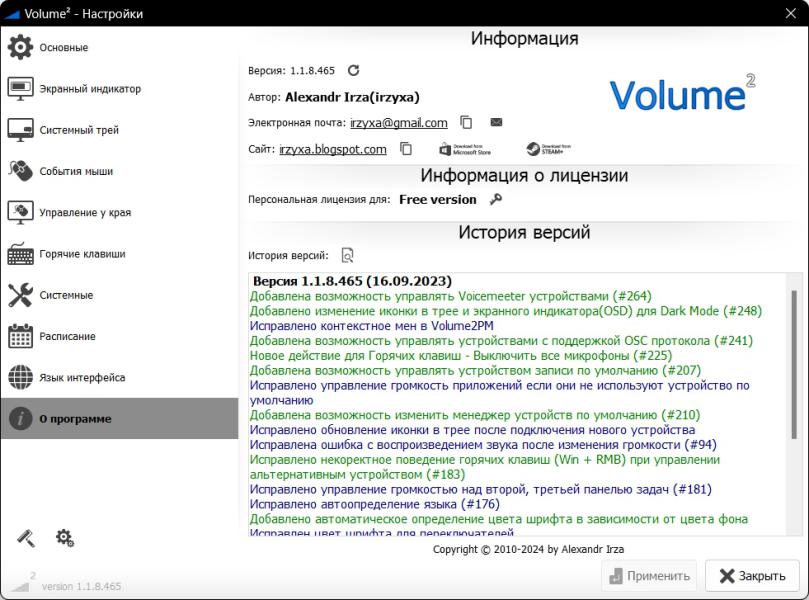Switch to Экранный индикатор section
Viewport: 809px width, 600px height.
[119, 89]
